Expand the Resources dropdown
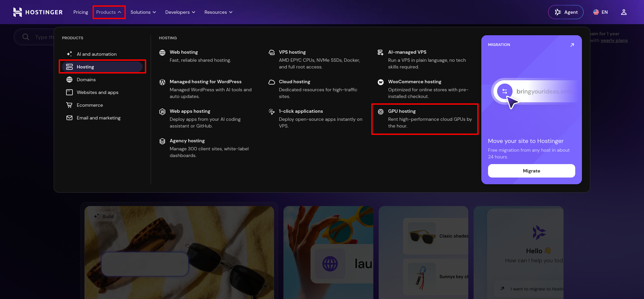 point(218,12)
